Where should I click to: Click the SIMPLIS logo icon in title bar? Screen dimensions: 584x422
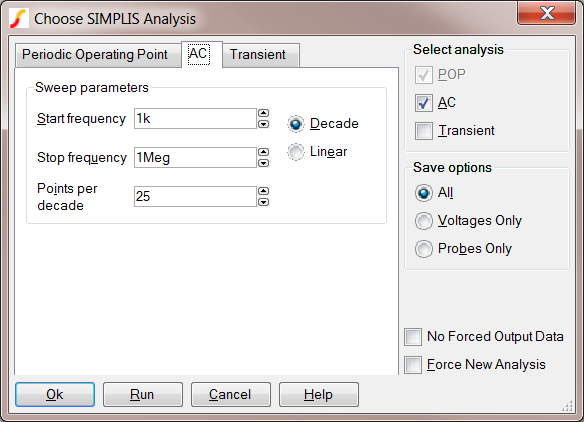click(x=19, y=18)
